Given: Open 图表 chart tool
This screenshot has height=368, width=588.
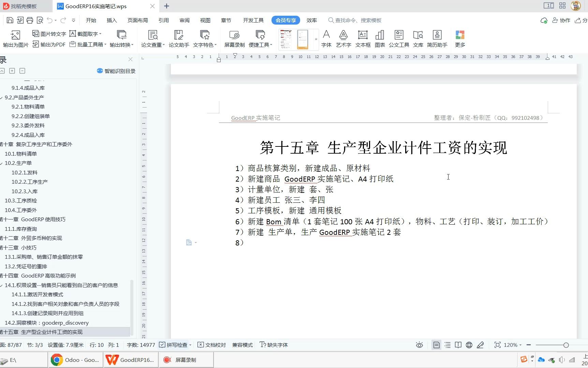Looking at the screenshot, I should [380, 39].
